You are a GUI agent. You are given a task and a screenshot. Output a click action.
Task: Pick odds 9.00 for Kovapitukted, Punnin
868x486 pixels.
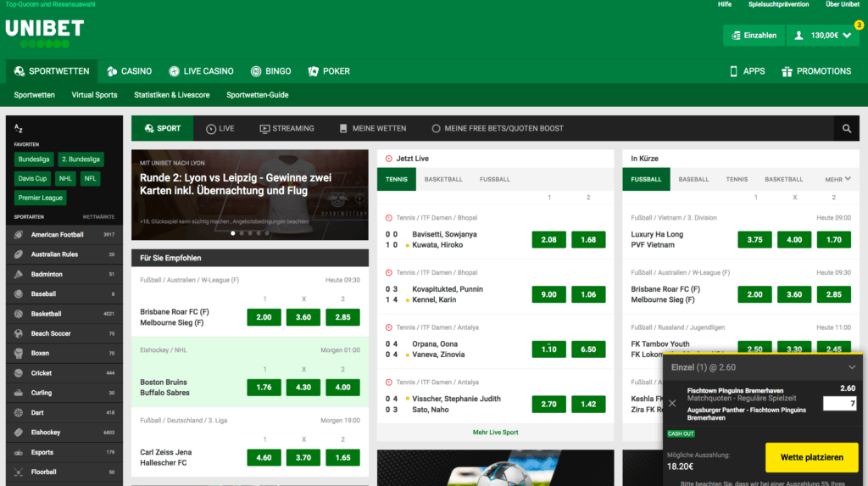click(548, 294)
